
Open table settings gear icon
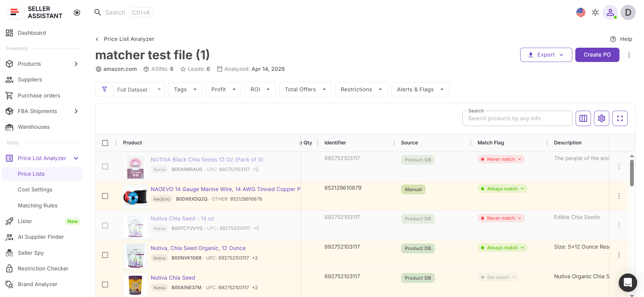(601, 118)
